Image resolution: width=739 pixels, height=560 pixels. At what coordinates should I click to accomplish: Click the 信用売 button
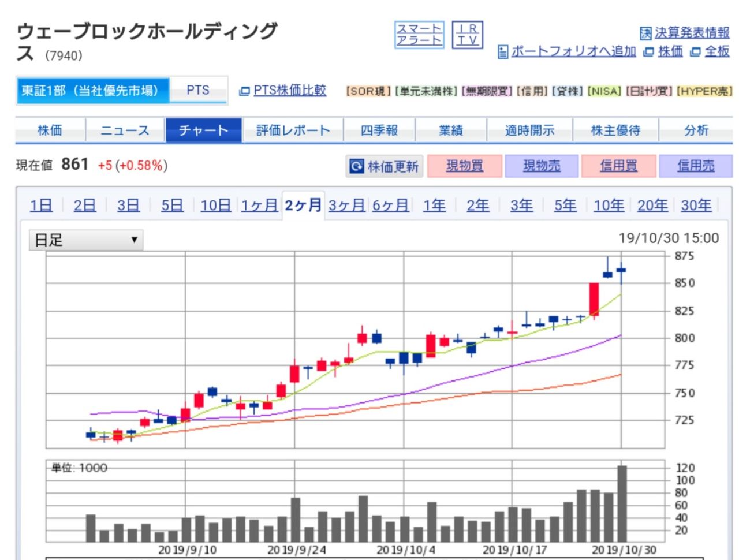click(x=696, y=166)
